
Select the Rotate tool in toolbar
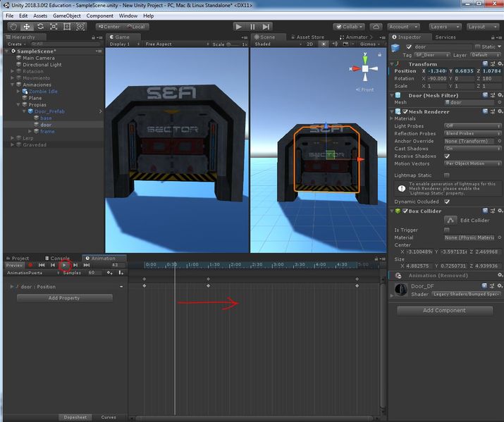point(40,27)
